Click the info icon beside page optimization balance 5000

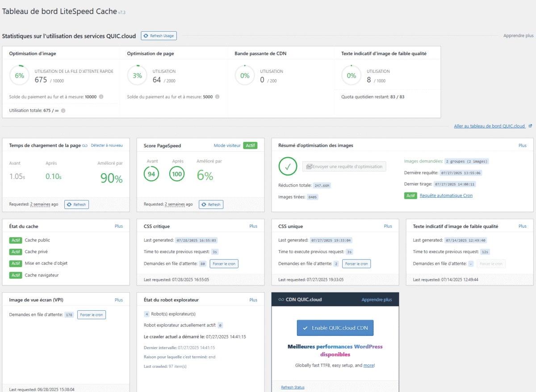pos(217,97)
